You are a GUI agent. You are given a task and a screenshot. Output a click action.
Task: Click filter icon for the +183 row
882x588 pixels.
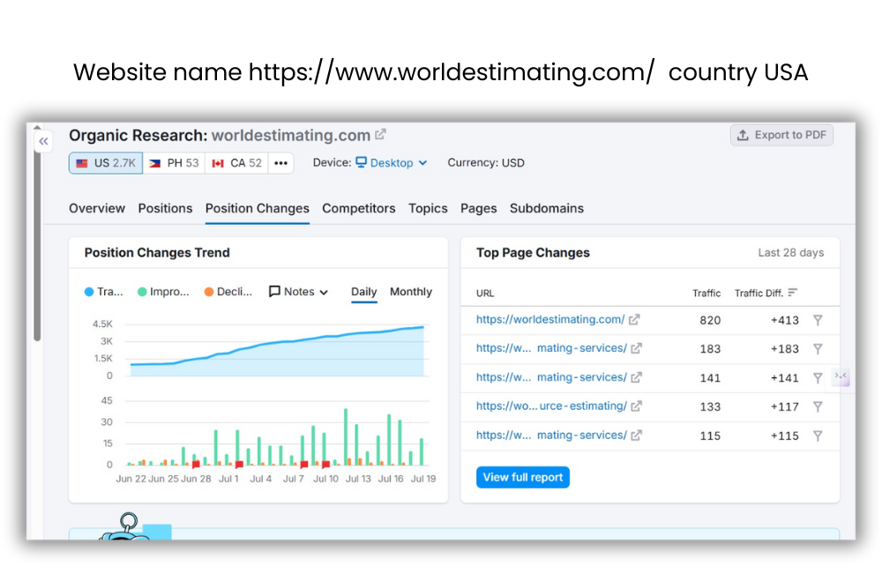coord(818,349)
